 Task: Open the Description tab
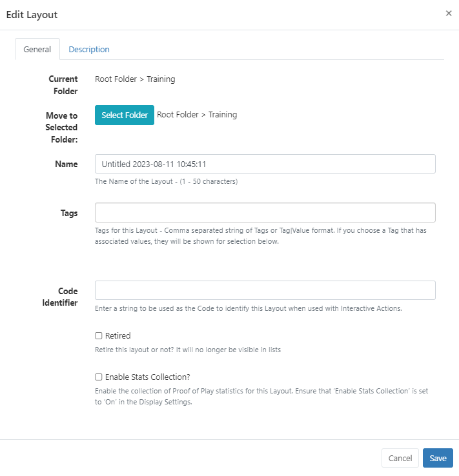click(x=89, y=50)
